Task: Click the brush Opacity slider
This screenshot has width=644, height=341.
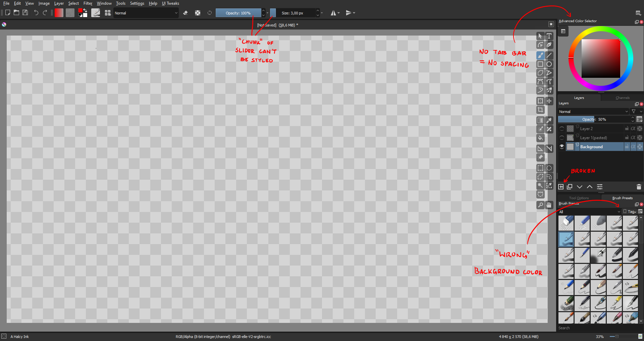Action: click(x=238, y=13)
